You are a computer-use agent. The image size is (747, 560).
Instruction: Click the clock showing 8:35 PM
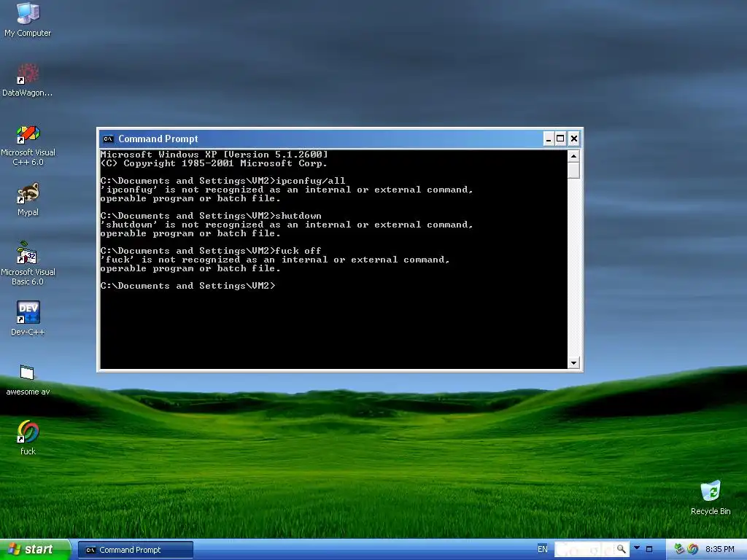[719, 549]
